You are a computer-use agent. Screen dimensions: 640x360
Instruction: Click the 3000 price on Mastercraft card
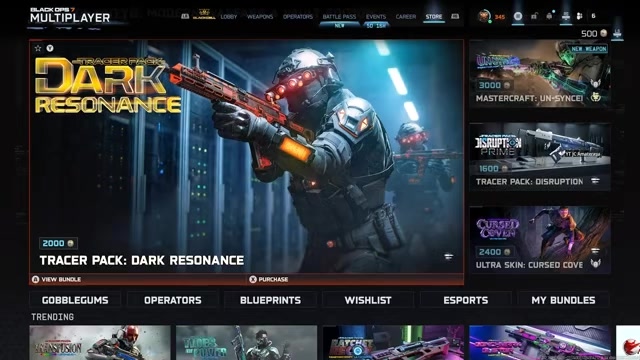pyautogui.click(x=494, y=85)
